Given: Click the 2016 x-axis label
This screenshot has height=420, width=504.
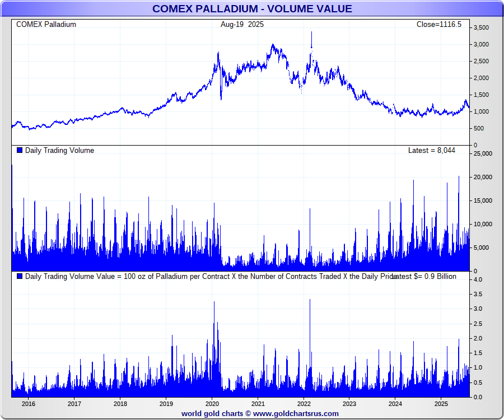Looking at the screenshot, I should [29, 404].
